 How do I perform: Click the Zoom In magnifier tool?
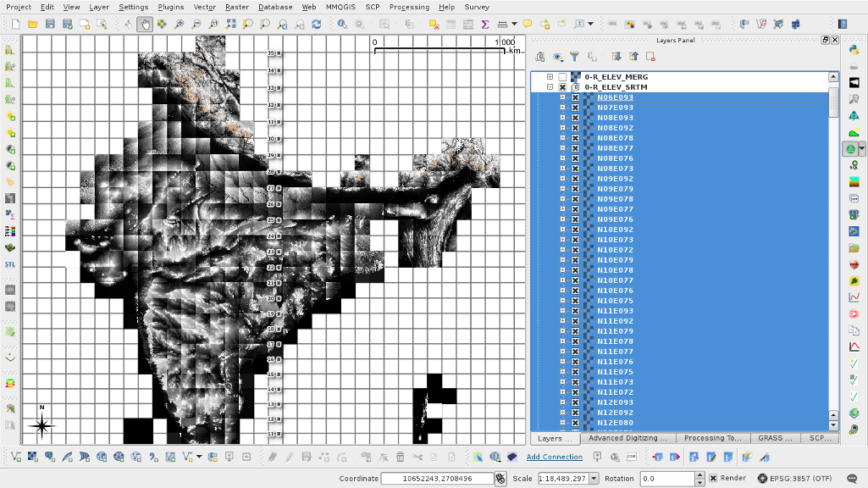(179, 24)
